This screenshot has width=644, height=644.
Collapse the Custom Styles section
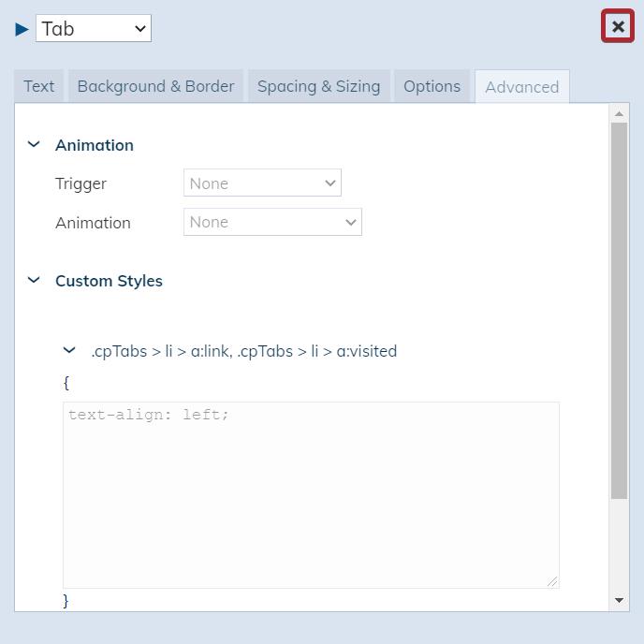(x=34, y=280)
